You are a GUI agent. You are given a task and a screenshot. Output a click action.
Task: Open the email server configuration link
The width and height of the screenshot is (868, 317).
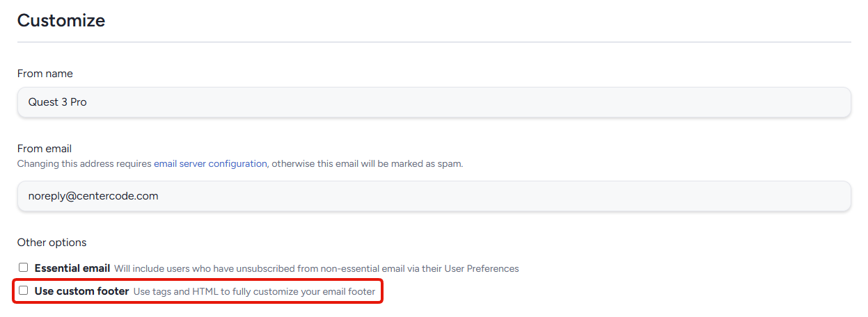point(210,164)
